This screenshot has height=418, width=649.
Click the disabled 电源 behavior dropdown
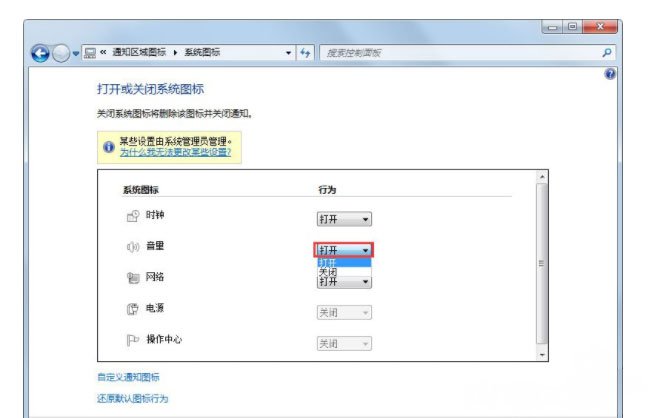[344, 312]
